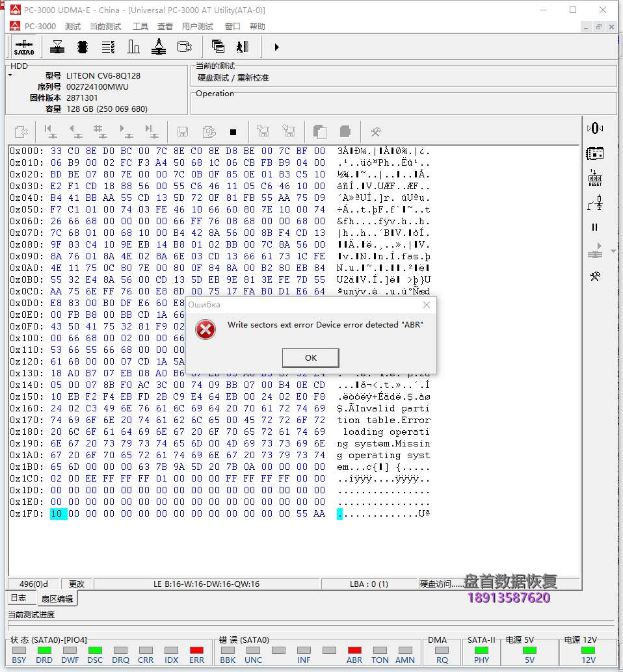
Task: Click the open sector file icon in editor toolbar
Action: pyautogui.click(x=21, y=131)
